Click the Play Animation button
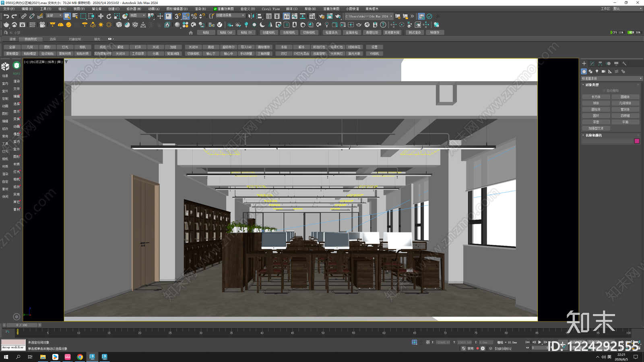Viewport: 644px width, 362px height. pos(540,342)
